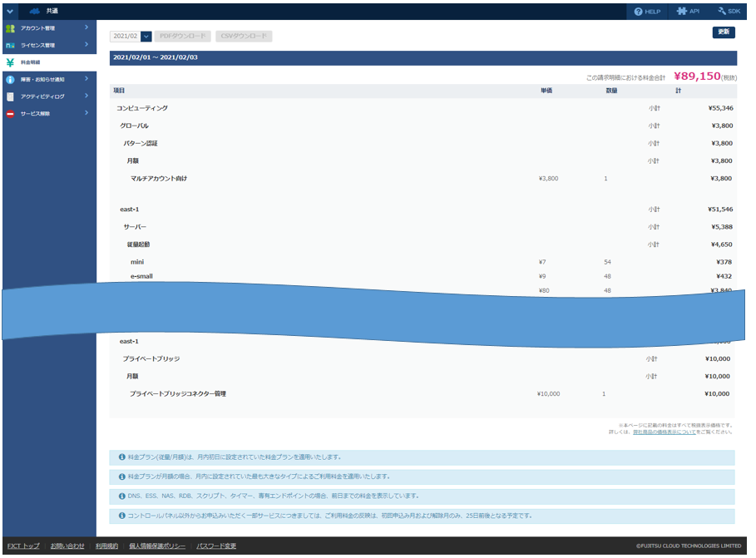Click the yen icon for 料金明細
This screenshot has height=558, width=756.
coord(10,62)
